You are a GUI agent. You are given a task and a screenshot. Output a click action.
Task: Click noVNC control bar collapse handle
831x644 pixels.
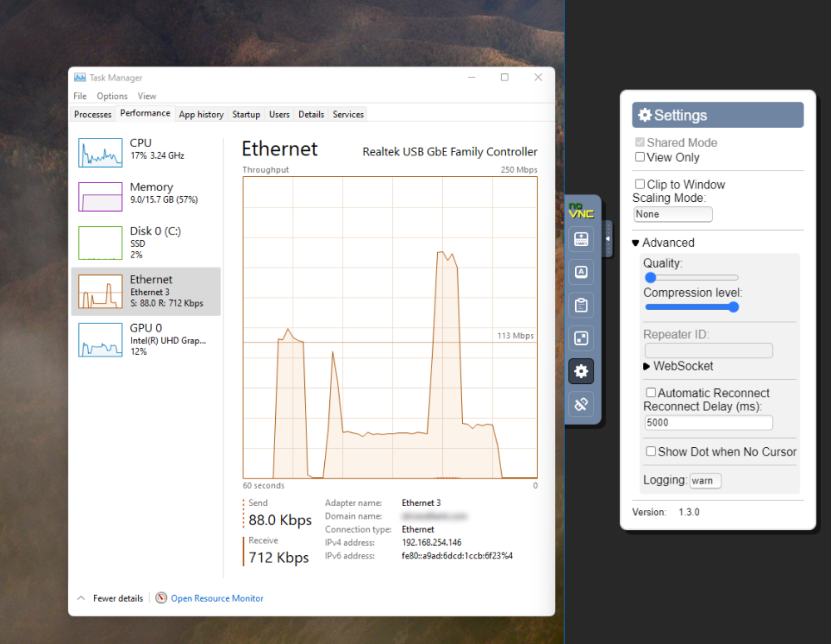pos(607,238)
